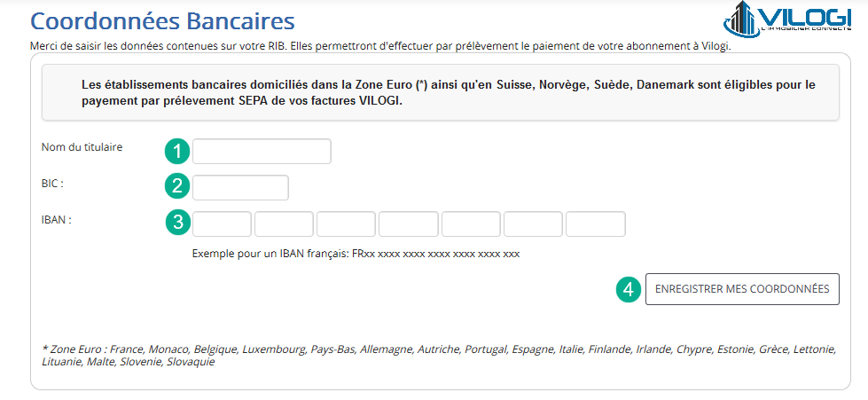Focus the BIC input field
The width and height of the screenshot is (868, 400).
tap(240, 187)
